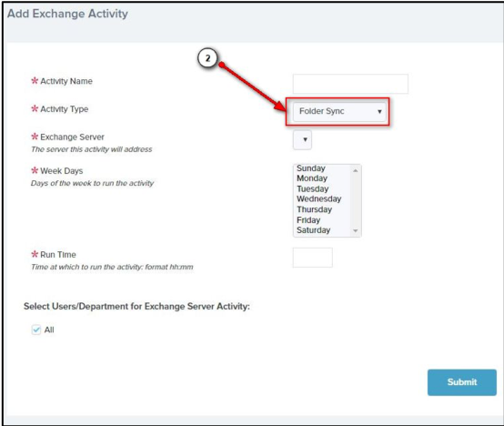Click the Exchange Server caret icon
The image size is (504, 426).
[x=305, y=139]
